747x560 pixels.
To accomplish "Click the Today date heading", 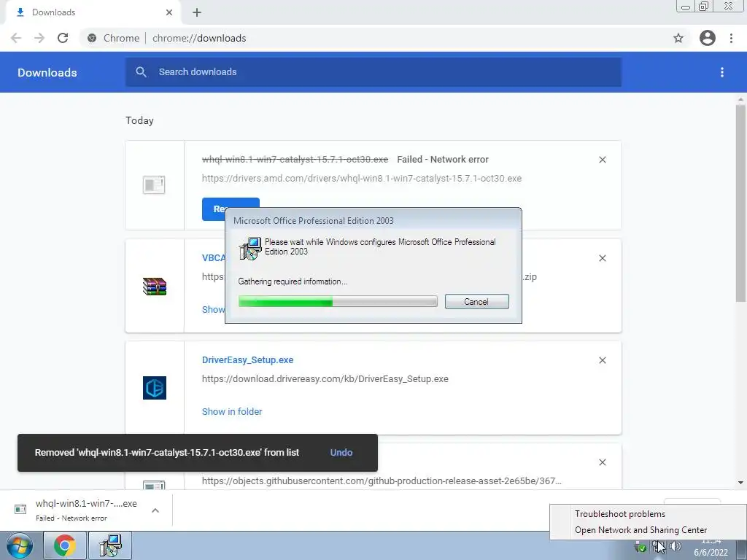I will (139, 120).
